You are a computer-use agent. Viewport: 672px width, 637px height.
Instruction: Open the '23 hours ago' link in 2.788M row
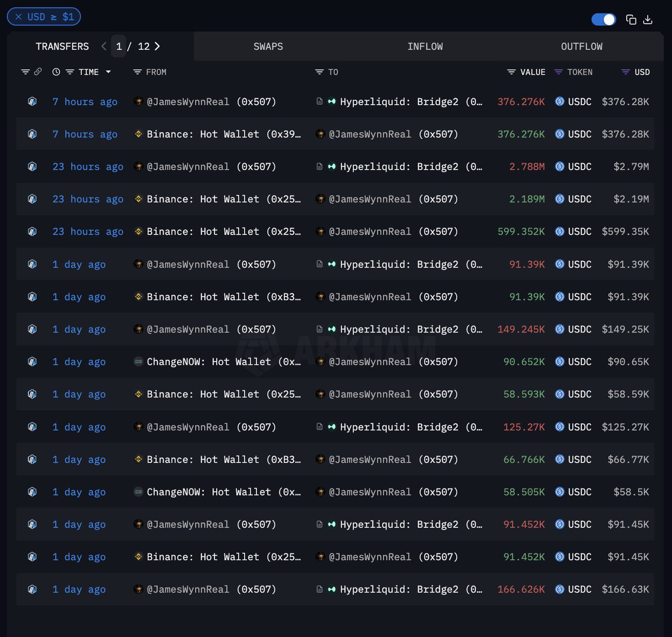(88, 167)
